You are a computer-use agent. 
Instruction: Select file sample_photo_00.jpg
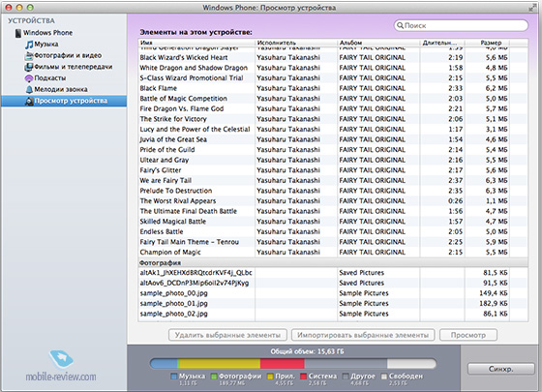click(x=333, y=293)
